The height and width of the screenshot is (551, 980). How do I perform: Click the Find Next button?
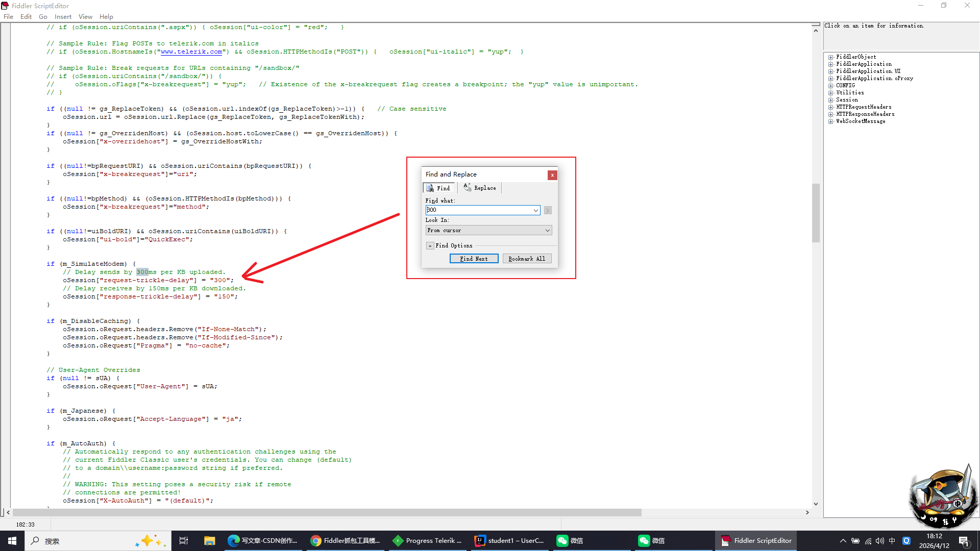pyautogui.click(x=474, y=259)
